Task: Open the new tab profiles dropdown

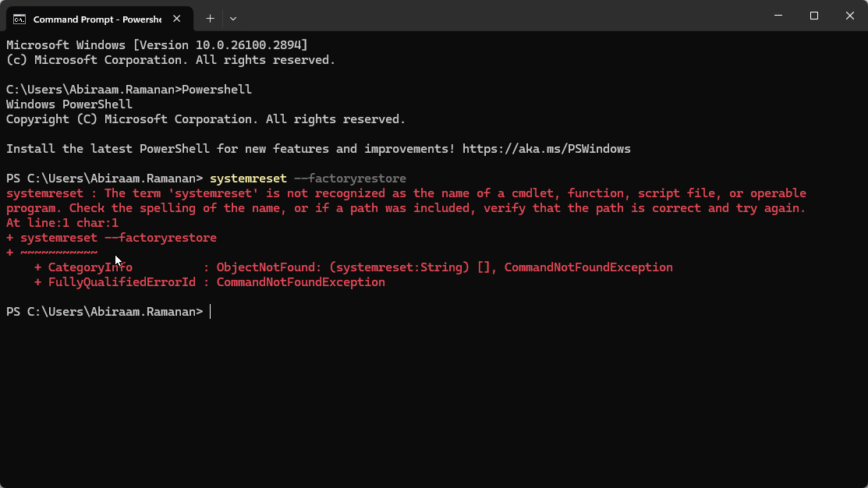Action: pyautogui.click(x=233, y=19)
